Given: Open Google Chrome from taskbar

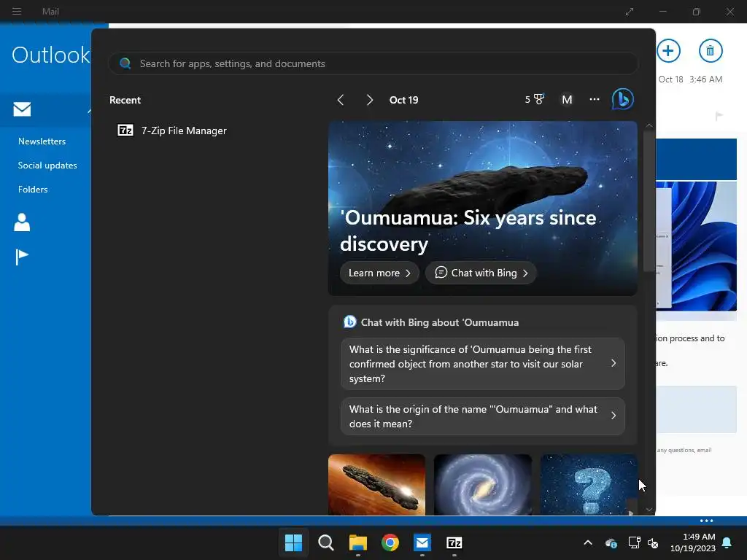Looking at the screenshot, I should click(390, 542).
